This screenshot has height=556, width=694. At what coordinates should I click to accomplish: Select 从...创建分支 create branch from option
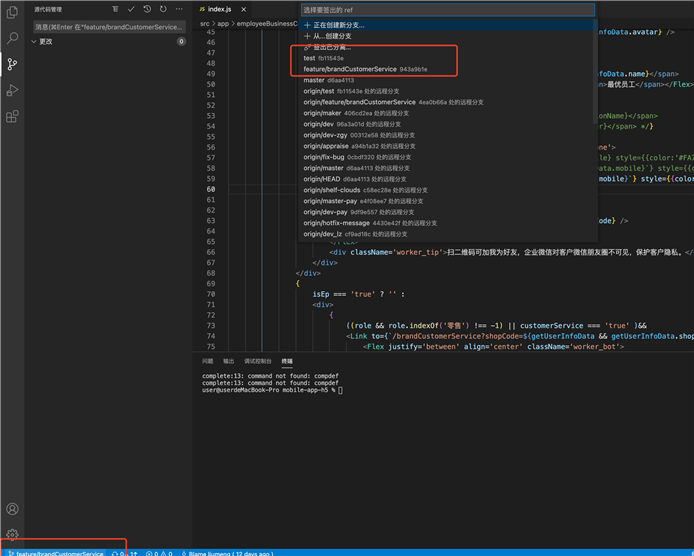[446, 36]
